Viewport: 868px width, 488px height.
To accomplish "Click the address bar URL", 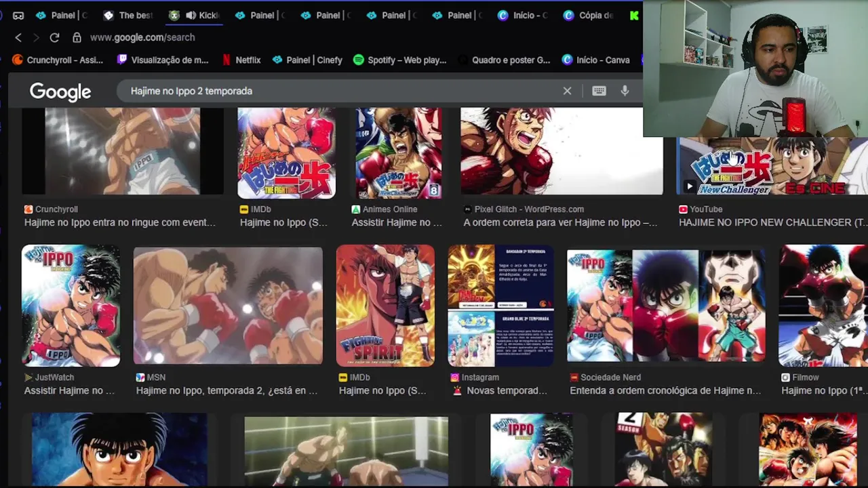I will point(142,37).
